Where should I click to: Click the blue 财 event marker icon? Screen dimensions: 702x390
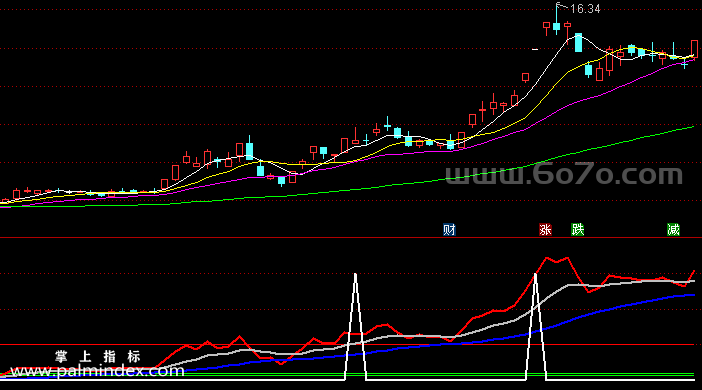[449, 230]
